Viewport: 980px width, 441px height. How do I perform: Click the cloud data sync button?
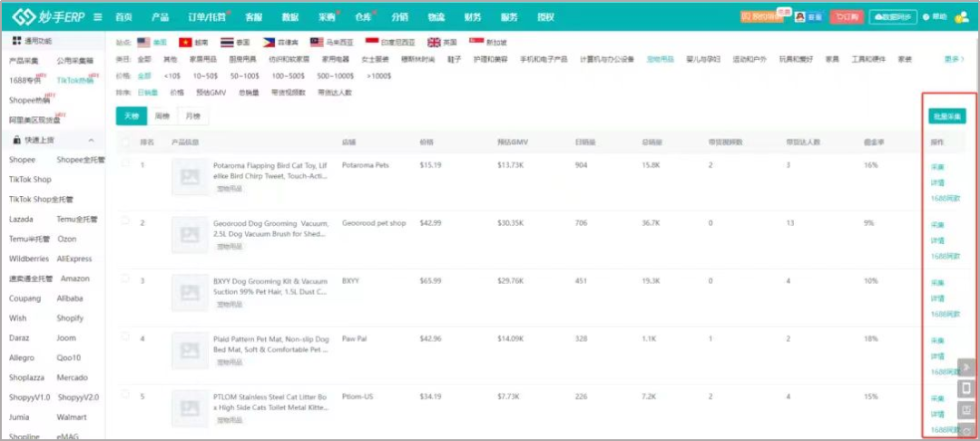pyautogui.click(x=892, y=17)
